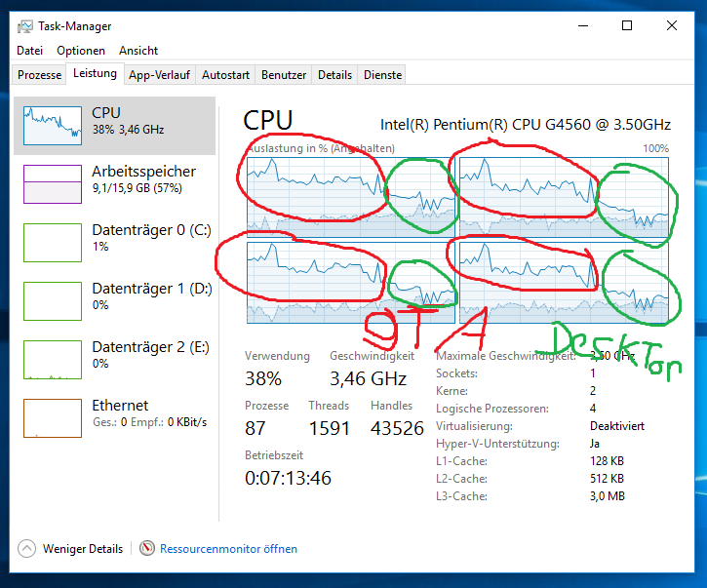The height and width of the screenshot is (588, 707).
Task: Click the Logische Prozessoren: label
Action: (x=491, y=409)
